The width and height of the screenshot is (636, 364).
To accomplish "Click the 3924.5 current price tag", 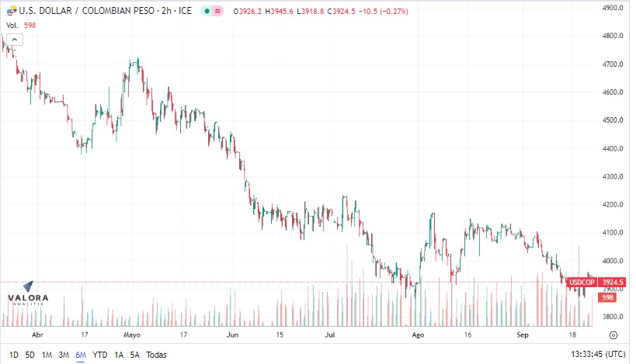I will (612, 283).
